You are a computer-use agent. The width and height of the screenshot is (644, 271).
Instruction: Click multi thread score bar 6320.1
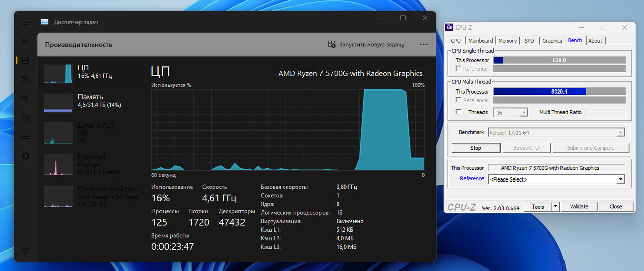click(x=559, y=92)
